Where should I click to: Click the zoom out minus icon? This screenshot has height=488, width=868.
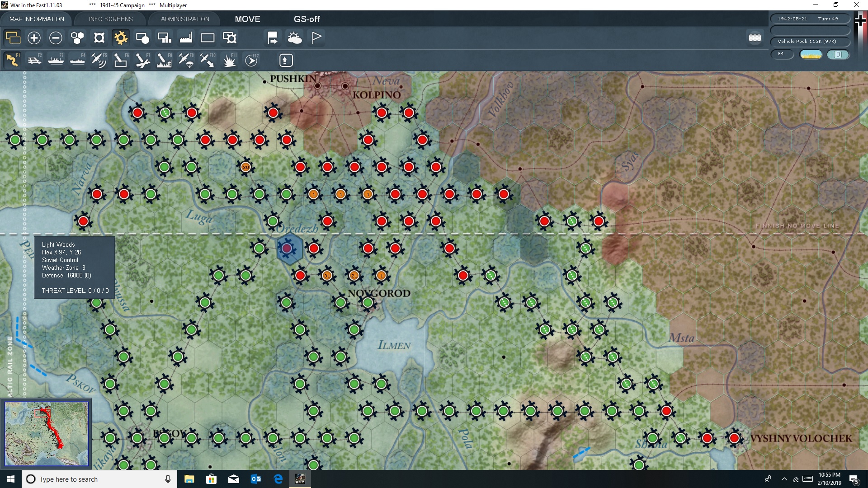(56, 38)
